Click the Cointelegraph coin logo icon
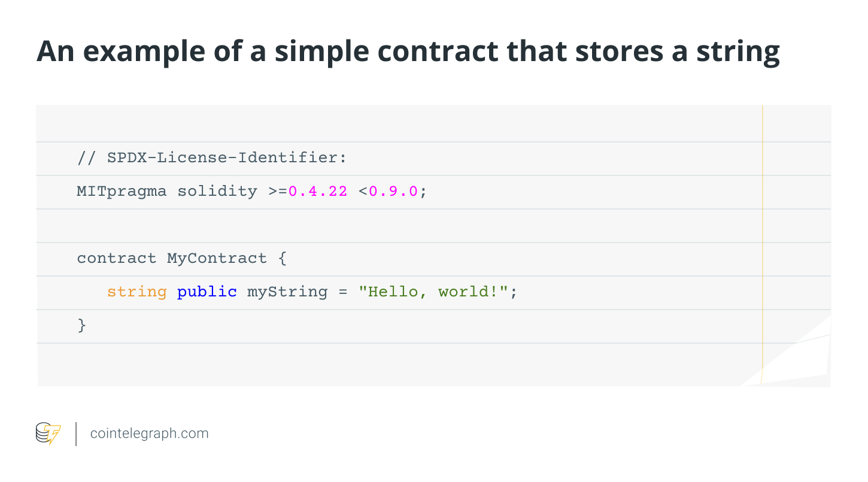This screenshot has height=482, width=868. pyautogui.click(x=48, y=433)
